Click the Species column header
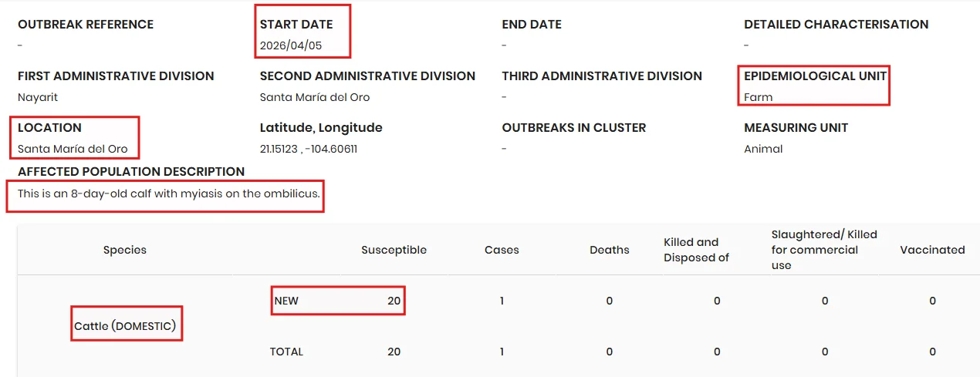This screenshot has height=377, width=980. coord(125,250)
